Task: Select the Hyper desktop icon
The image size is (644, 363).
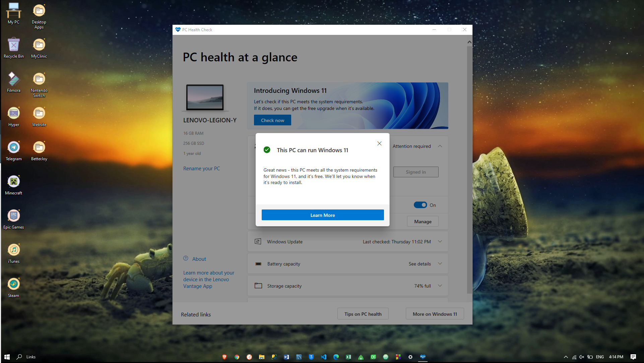Action: 14,116
